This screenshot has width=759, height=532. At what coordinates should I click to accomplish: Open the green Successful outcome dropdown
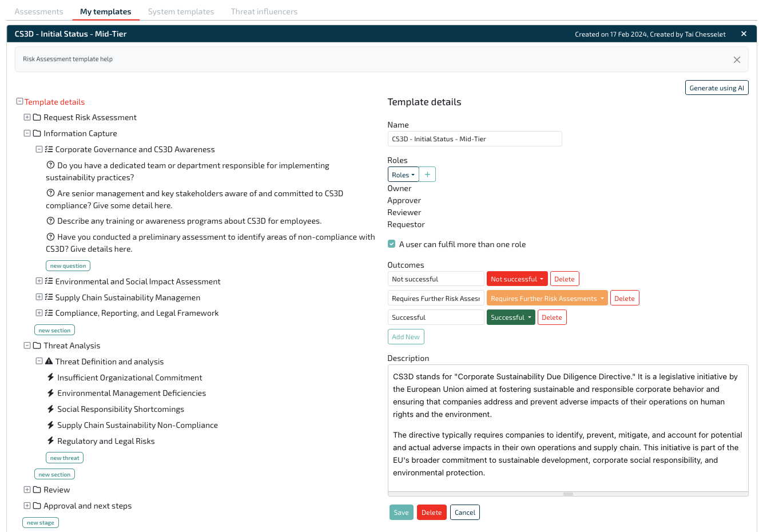511,317
